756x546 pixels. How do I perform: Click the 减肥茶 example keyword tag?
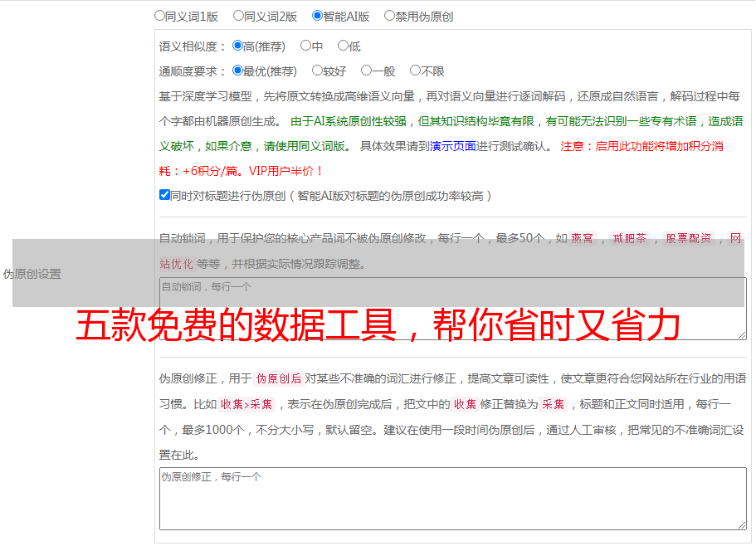pos(629,238)
